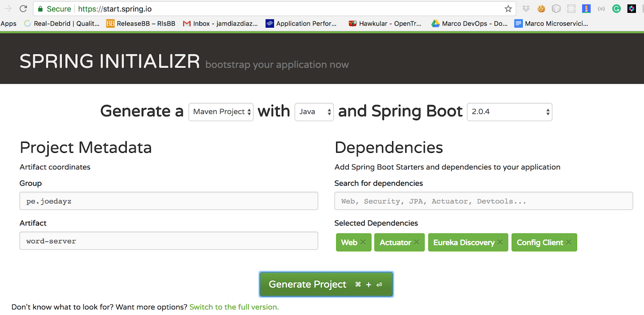Open the Maven Project type dropdown
The width and height of the screenshot is (644, 315).
click(221, 112)
